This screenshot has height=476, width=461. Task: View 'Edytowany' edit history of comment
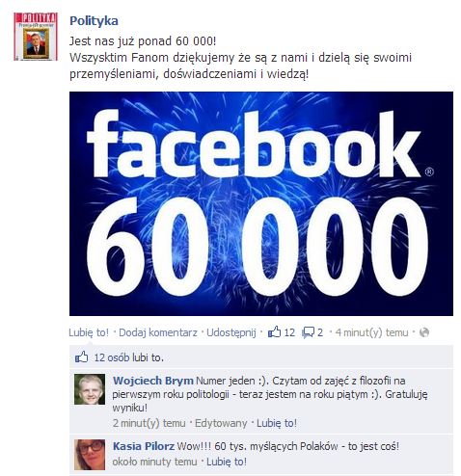(221, 423)
